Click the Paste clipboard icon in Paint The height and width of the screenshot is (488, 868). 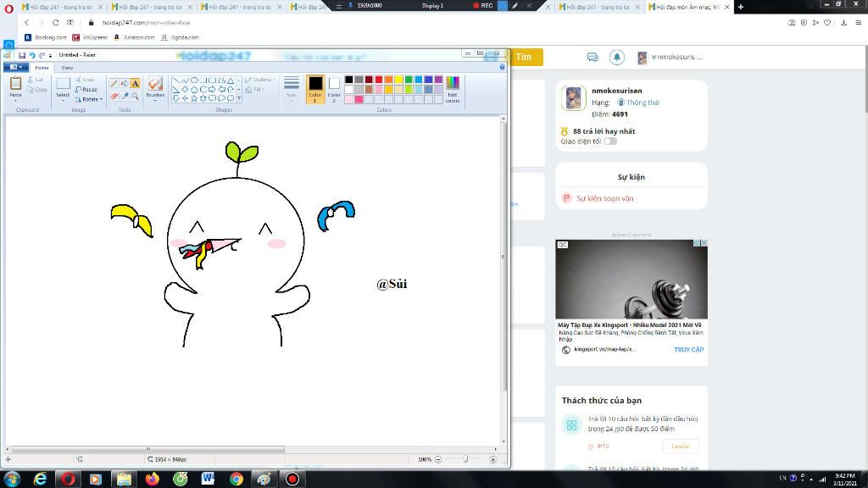tap(15, 84)
